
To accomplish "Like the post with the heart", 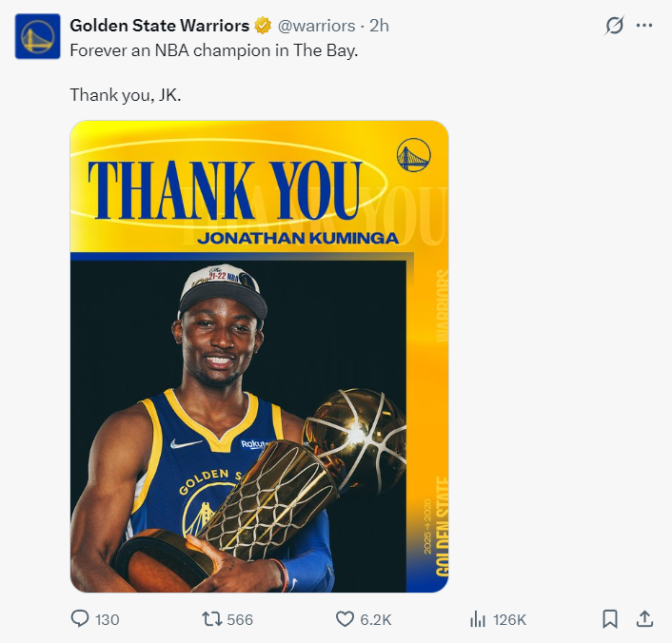I will pos(345,619).
